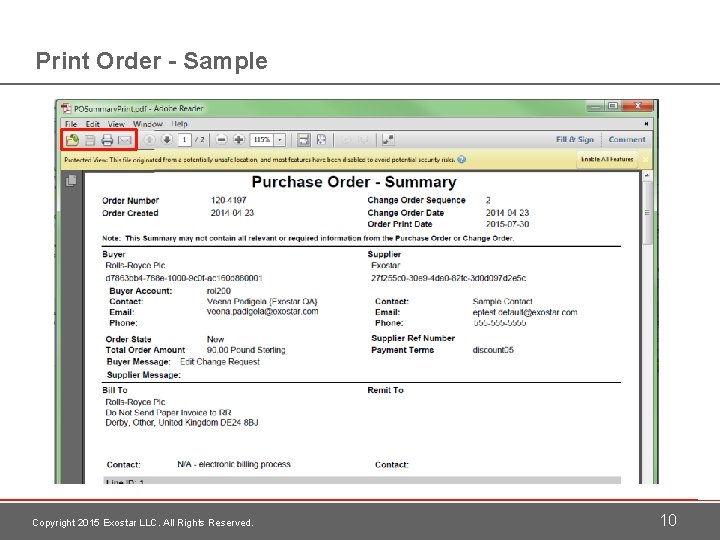
Task: Click the fit one full page icon
Action: pos(321,140)
